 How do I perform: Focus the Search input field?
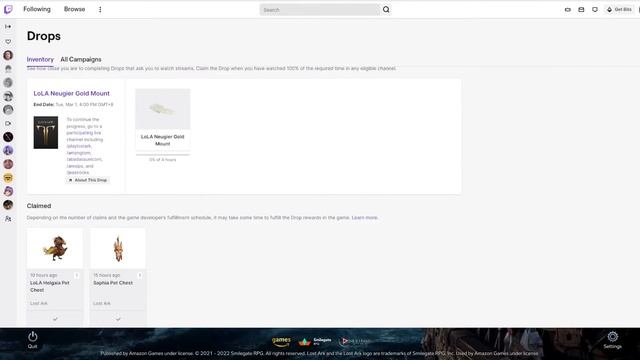320,9
